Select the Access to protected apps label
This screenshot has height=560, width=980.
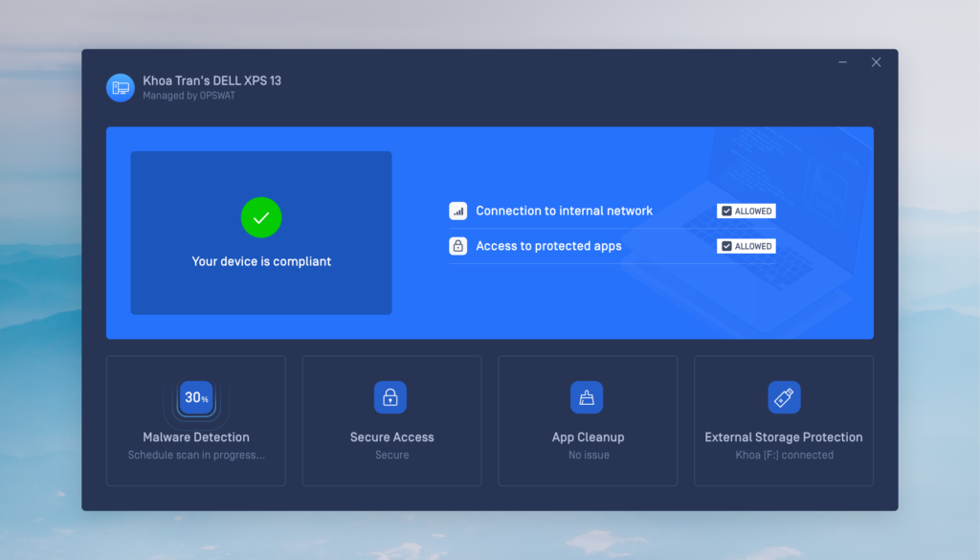pyautogui.click(x=548, y=246)
